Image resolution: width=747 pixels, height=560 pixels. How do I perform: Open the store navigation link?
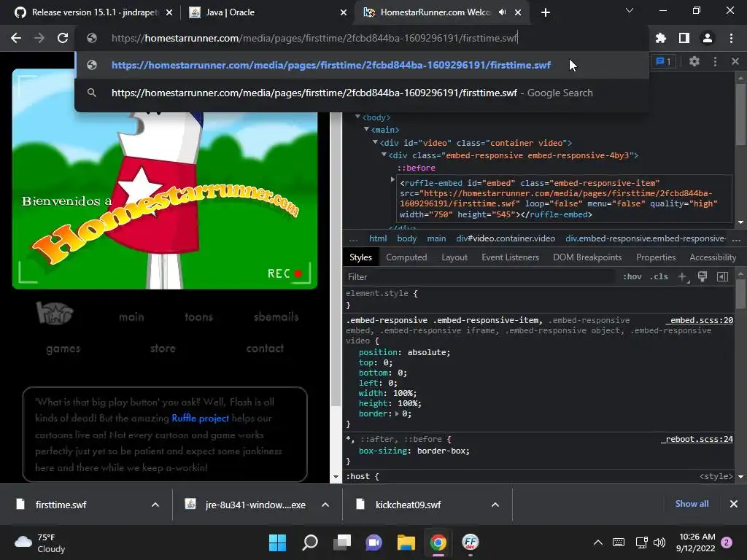[163, 349]
